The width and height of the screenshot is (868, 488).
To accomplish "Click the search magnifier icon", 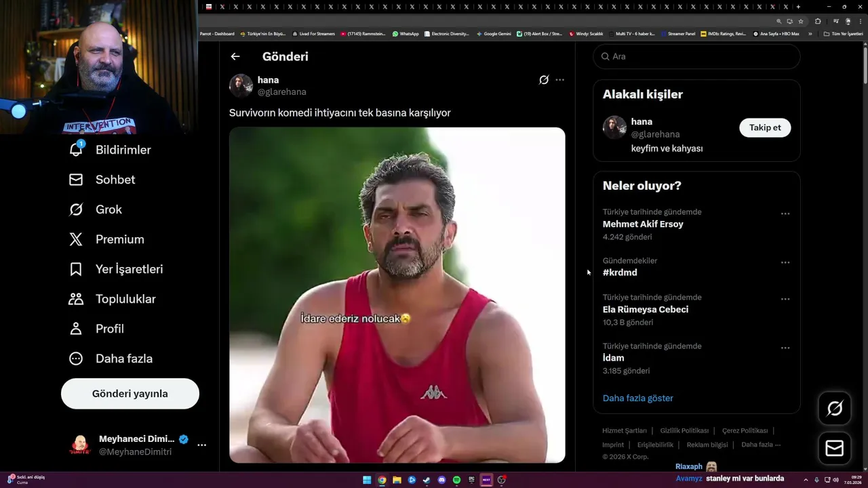I will coord(605,56).
